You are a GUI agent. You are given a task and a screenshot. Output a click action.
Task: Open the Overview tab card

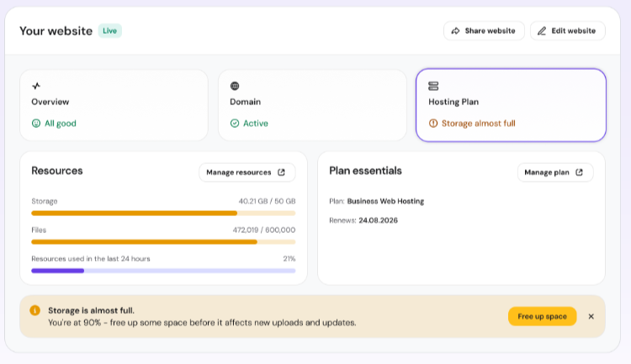pyautogui.click(x=114, y=105)
